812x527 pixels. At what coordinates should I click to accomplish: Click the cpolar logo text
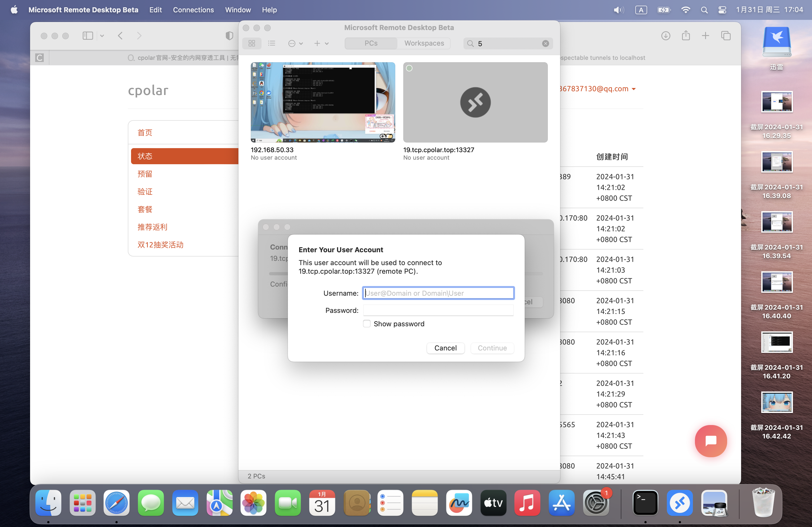[x=148, y=90]
